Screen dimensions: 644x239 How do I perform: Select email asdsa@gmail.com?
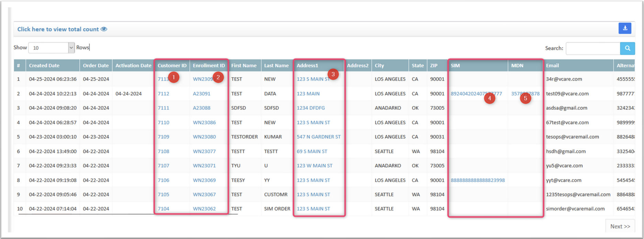[566, 108]
